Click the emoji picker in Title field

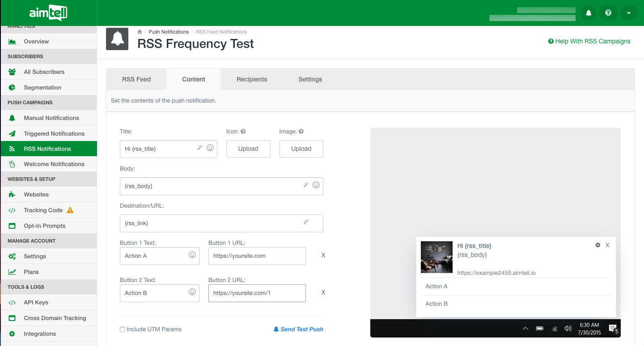coord(210,148)
